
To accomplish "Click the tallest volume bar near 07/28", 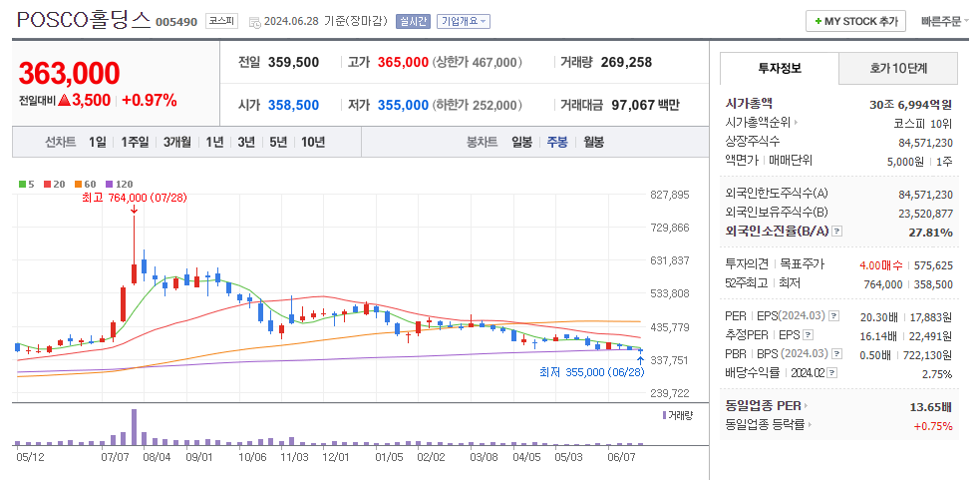I will (x=134, y=427).
